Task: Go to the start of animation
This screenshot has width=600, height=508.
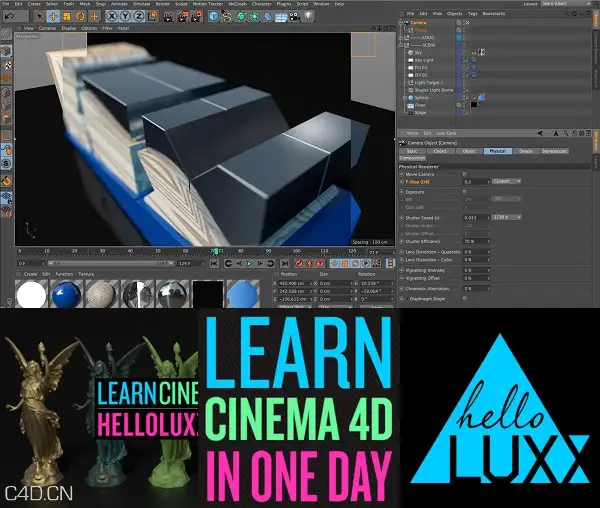Action: point(214,264)
